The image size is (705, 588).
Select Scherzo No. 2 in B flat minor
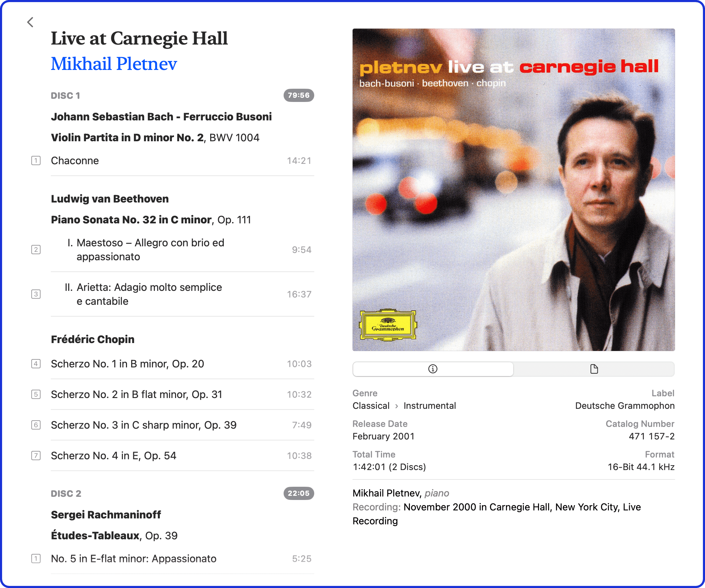tap(136, 395)
